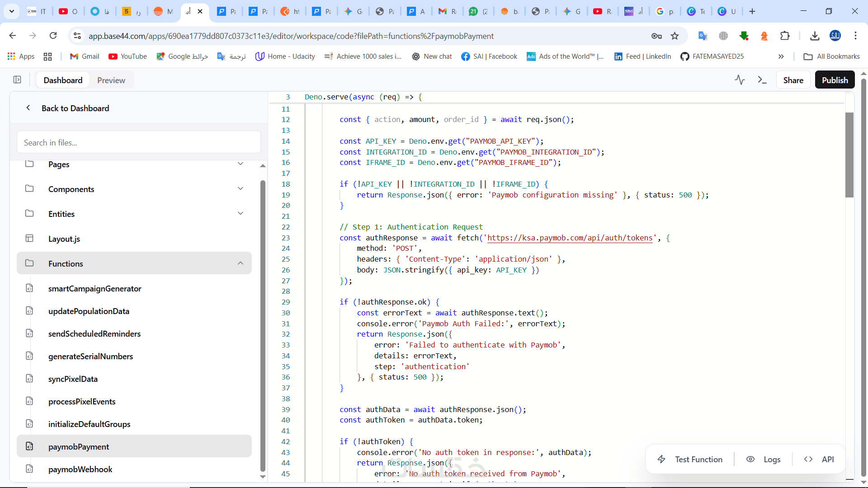This screenshot has width=868, height=488.
Task: Expand the Pages folder chevron
Action: tap(241, 164)
